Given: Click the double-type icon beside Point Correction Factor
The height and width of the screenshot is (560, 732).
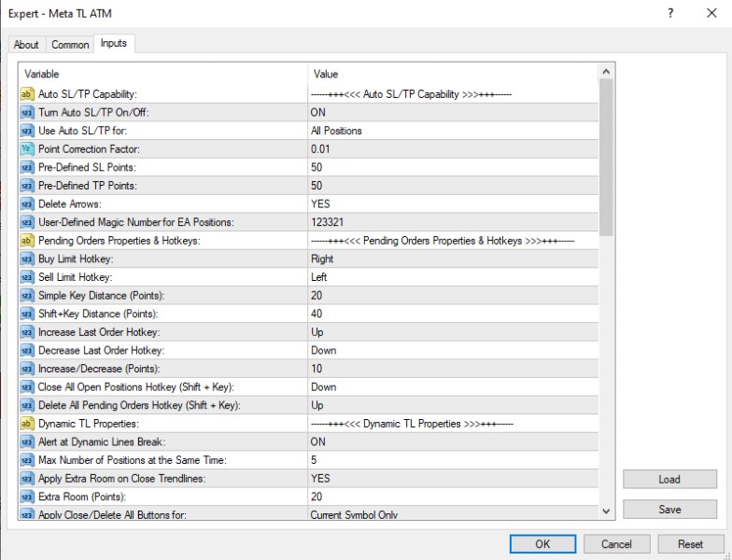Looking at the screenshot, I should 26,149.
